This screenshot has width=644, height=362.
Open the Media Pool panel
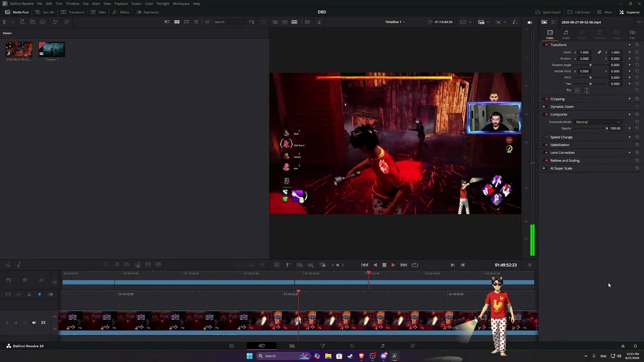tap(17, 12)
